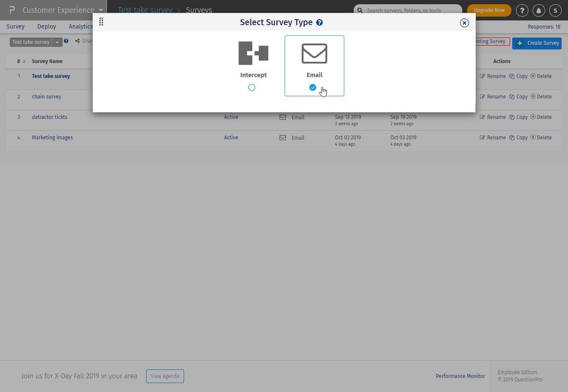Image resolution: width=568 pixels, height=392 pixels.
Task: Delete the detractor tickts row
Action: tap(541, 117)
